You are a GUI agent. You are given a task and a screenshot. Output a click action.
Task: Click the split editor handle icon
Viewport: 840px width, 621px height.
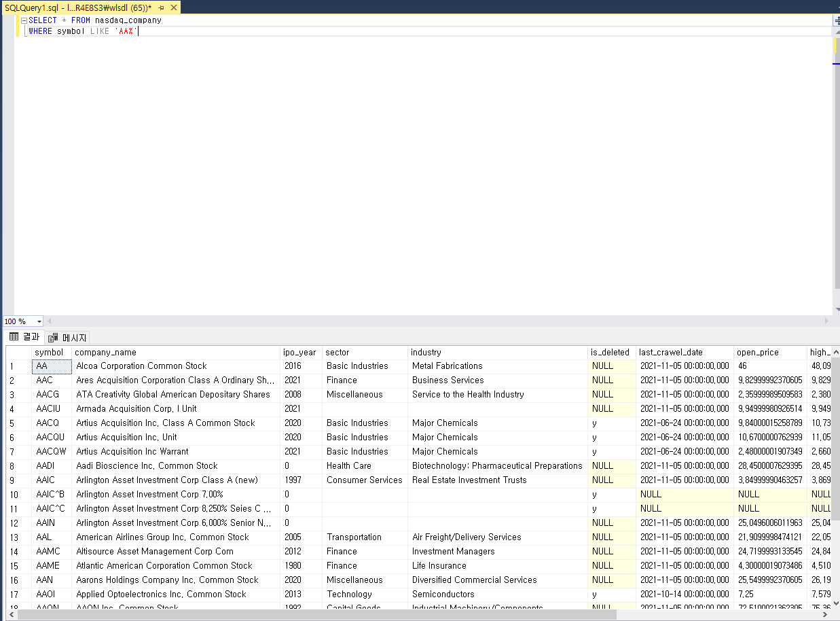[836, 20]
